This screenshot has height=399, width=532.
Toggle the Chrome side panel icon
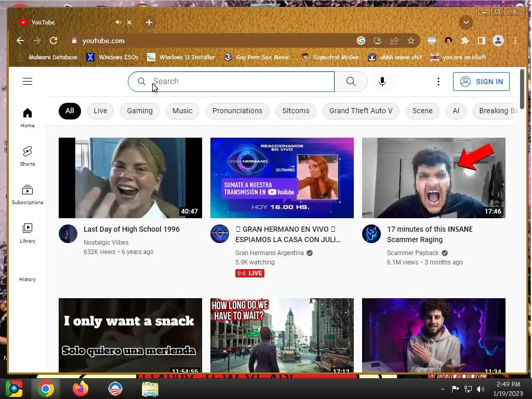coord(481,41)
